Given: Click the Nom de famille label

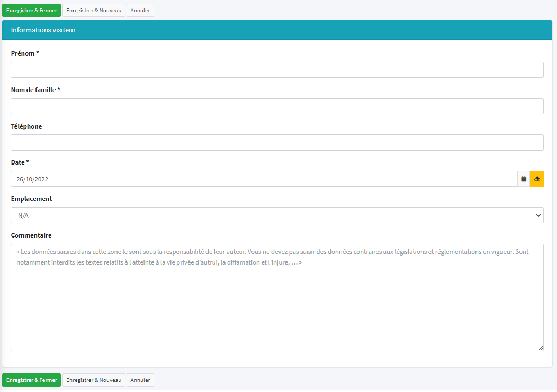Looking at the screenshot, I should coord(35,90).
